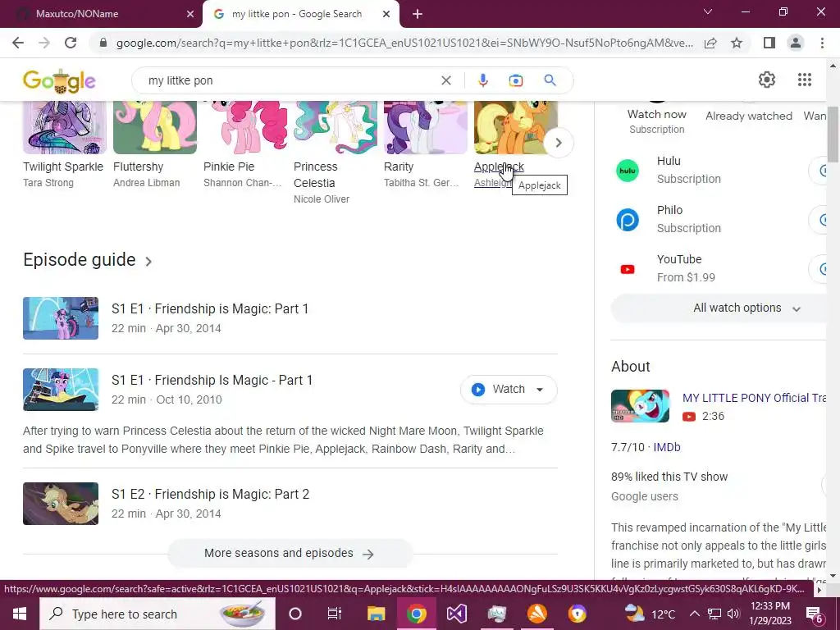
Task: Show hidden system tray icons
Action: [x=694, y=614]
